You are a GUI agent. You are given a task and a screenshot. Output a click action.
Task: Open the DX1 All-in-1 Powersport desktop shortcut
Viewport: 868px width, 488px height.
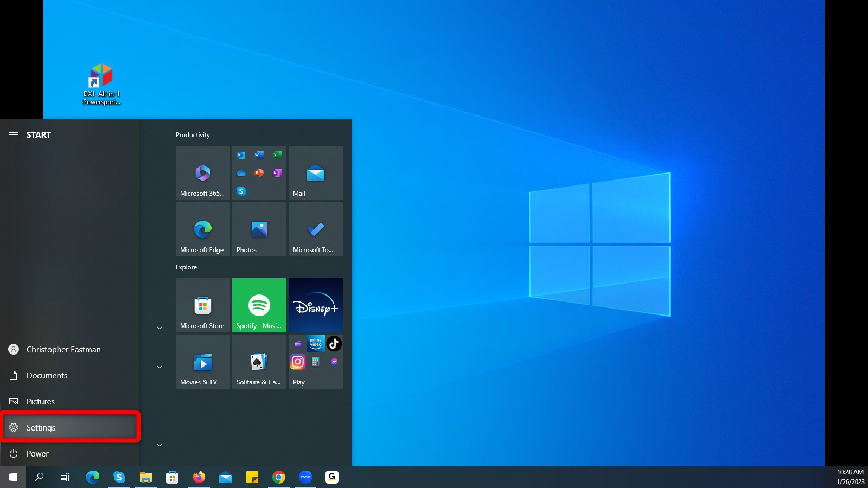point(101,85)
